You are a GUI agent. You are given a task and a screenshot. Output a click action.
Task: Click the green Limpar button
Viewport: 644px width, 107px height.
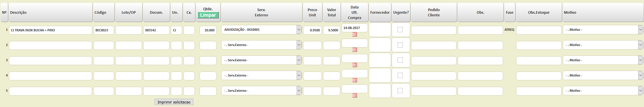pos(208,15)
